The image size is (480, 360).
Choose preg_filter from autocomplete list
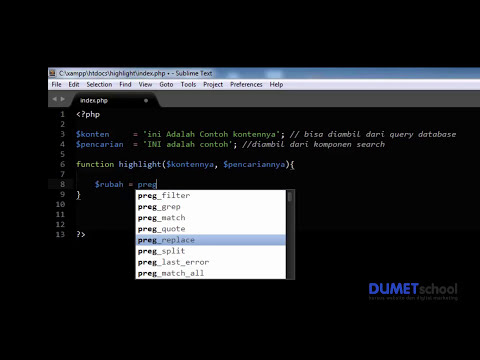[211, 196]
